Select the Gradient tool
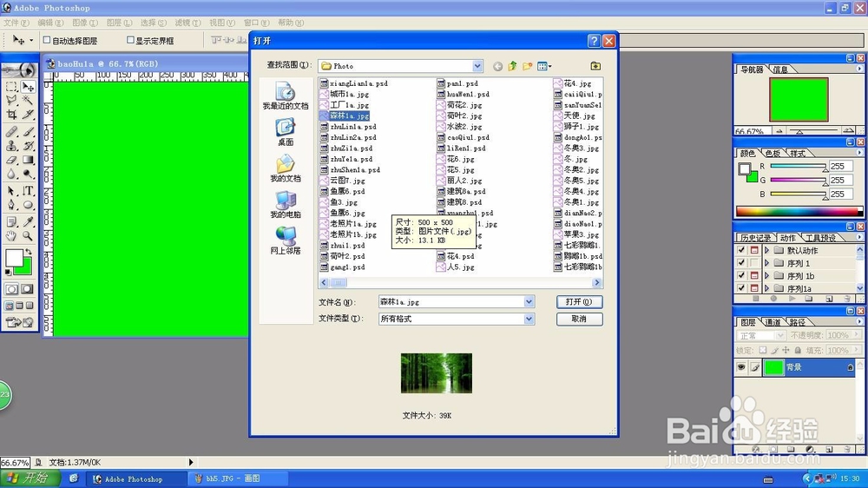The width and height of the screenshot is (868, 488). tap(28, 160)
